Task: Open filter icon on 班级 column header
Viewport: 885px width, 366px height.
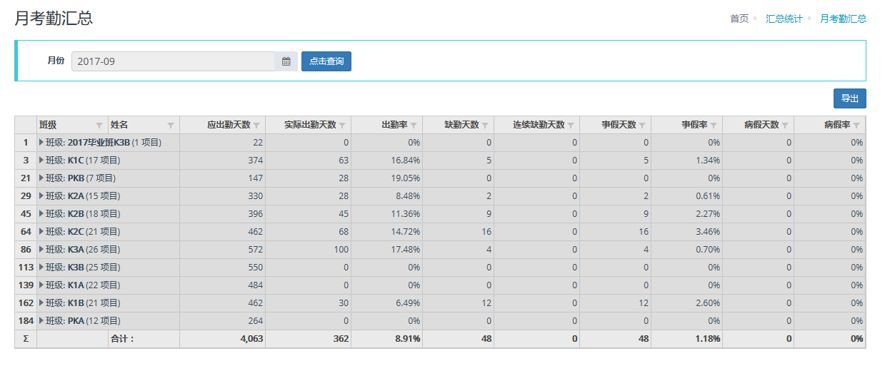Action: pos(99,125)
